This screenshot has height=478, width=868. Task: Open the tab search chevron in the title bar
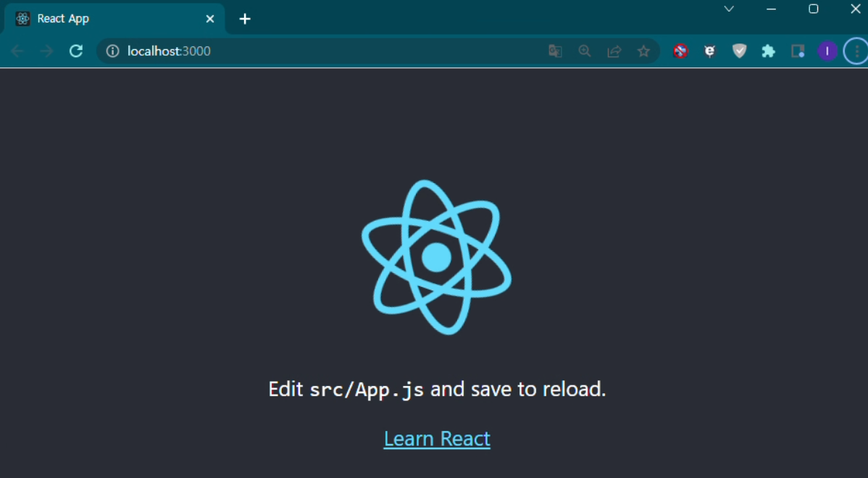tap(727, 9)
